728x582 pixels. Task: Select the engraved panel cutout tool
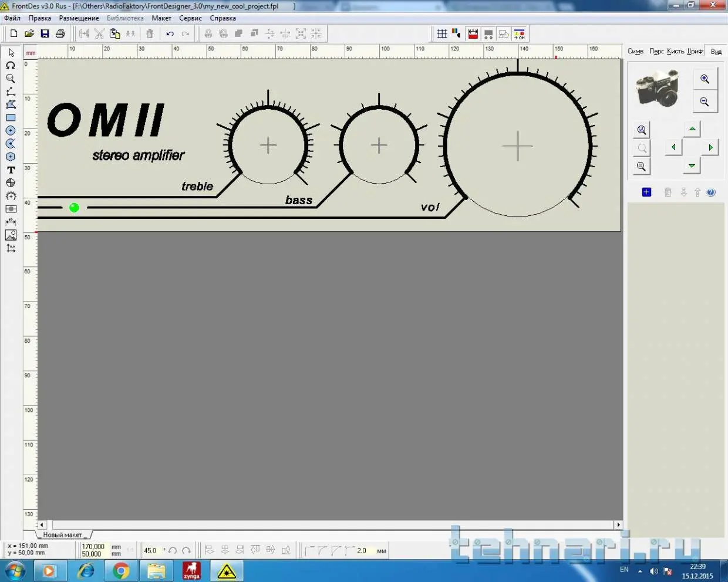click(11, 209)
